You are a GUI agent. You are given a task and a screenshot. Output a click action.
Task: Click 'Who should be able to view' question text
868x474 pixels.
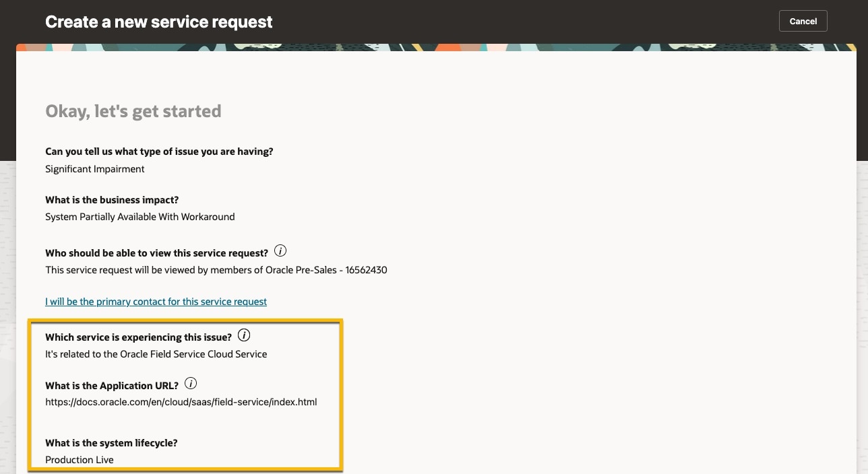[156, 253]
